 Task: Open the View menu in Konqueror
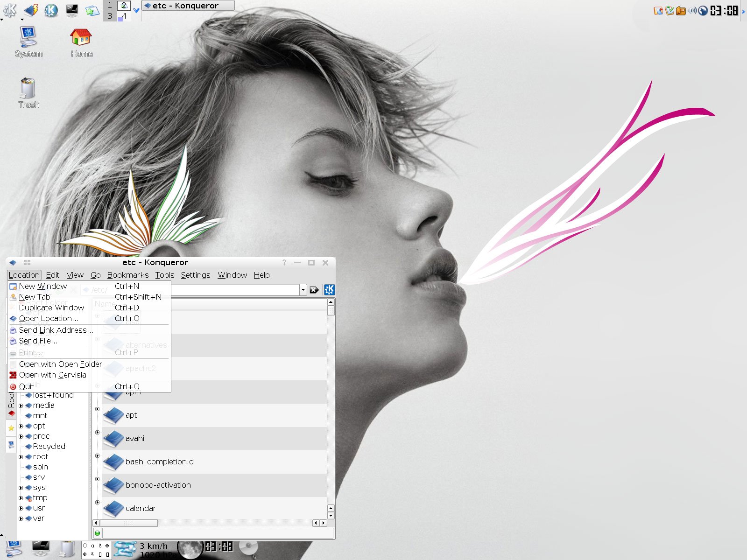pos(75,275)
